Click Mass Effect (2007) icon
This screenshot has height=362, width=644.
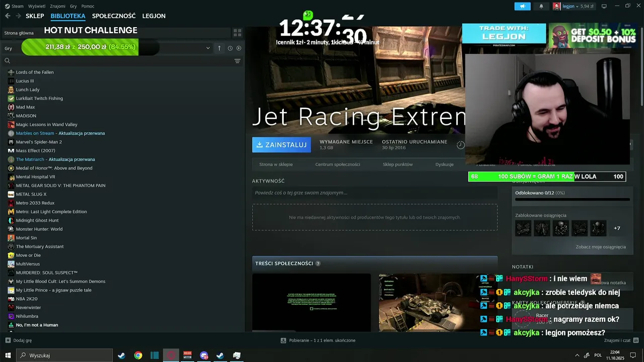11,151
